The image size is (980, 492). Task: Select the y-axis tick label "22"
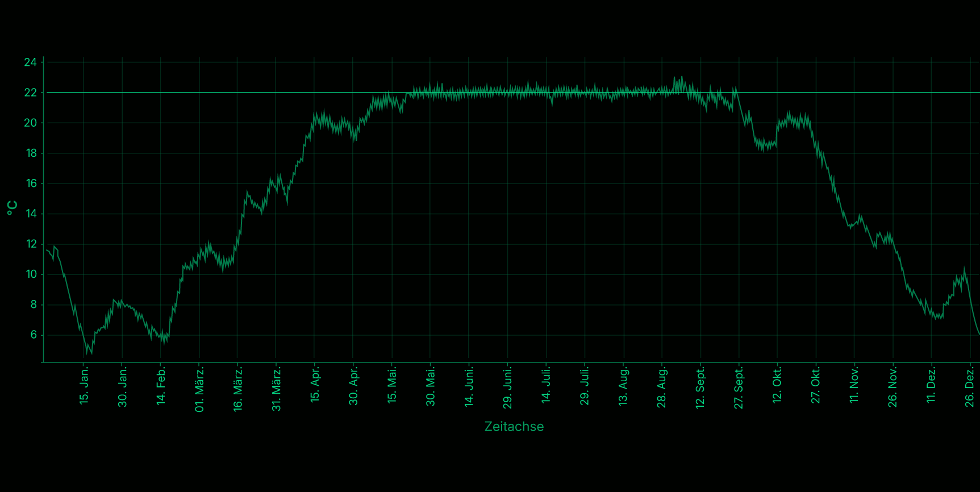(x=30, y=93)
